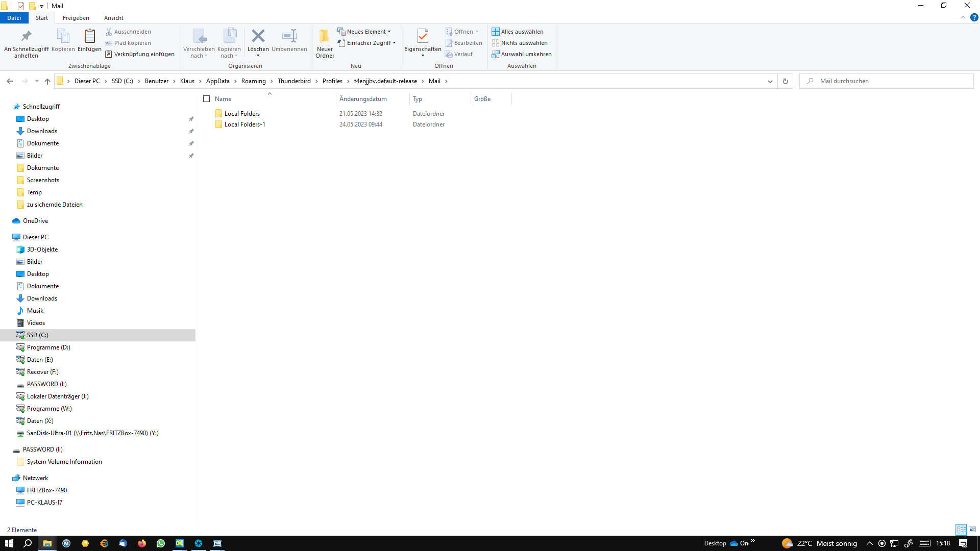Image resolution: width=980 pixels, height=551 pixels.
Task: Refresh the folder view
Action: coord(785,81)
